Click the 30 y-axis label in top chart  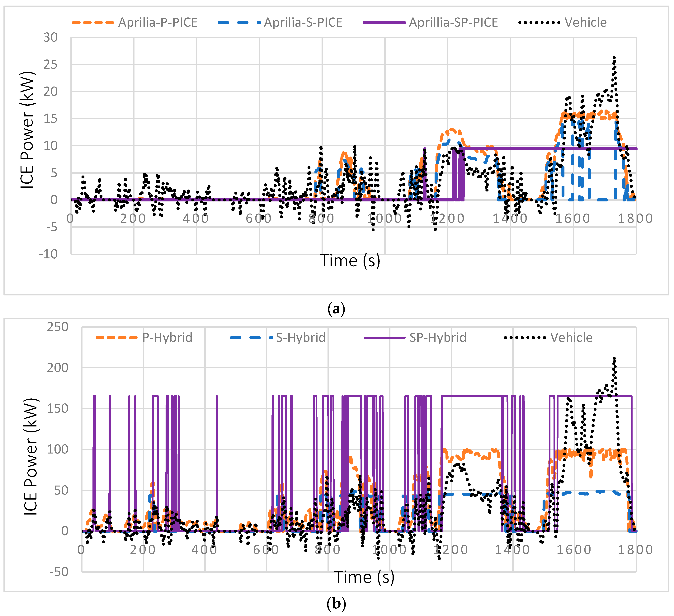[x=50, y=37]
